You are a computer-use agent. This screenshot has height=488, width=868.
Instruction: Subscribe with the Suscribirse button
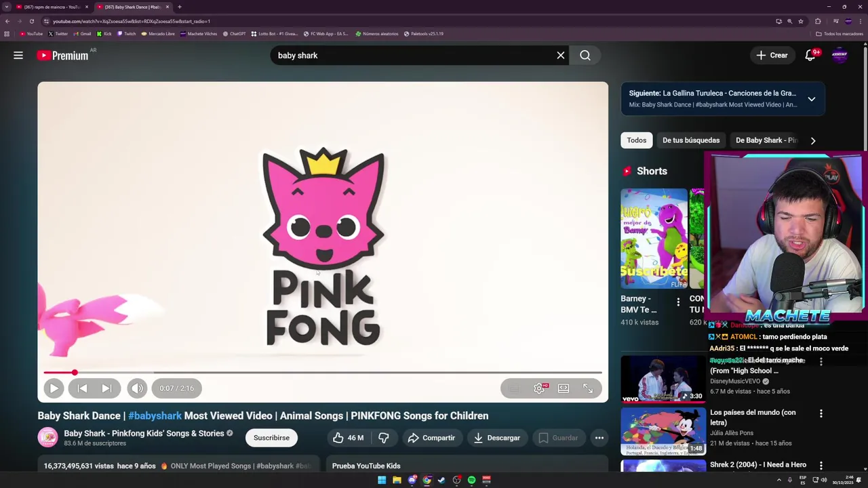271,438
